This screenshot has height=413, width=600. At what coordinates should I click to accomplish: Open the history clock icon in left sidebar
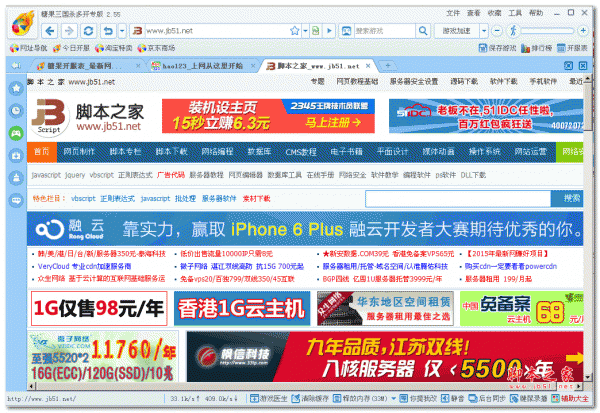click(x=16, y=111)
